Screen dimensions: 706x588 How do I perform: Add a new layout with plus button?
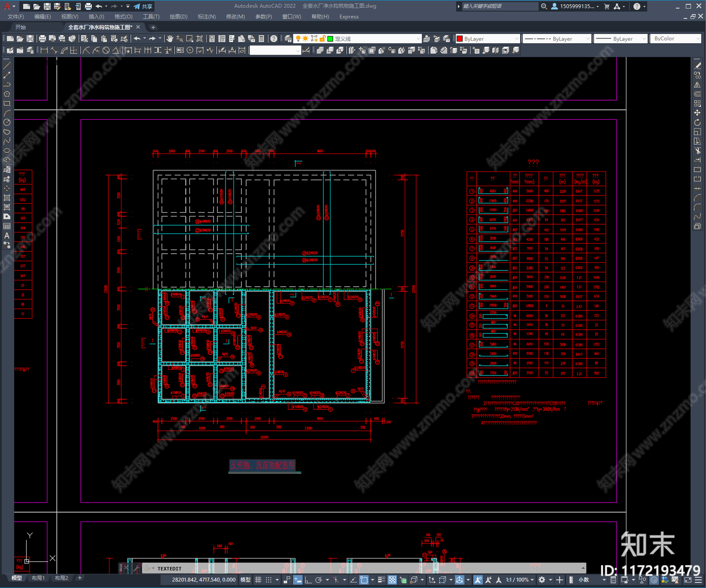pos(80,578)
